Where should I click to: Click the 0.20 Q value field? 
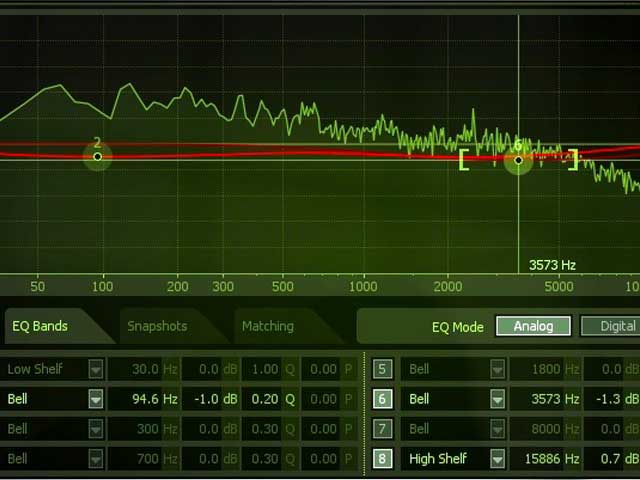click(270, 399)
